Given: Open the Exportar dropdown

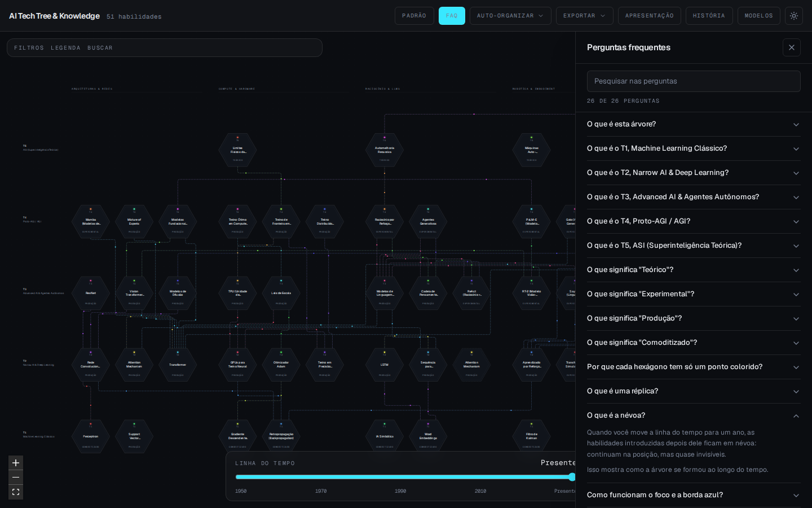Looking at the screenshot, I should (x=584, y=16).
